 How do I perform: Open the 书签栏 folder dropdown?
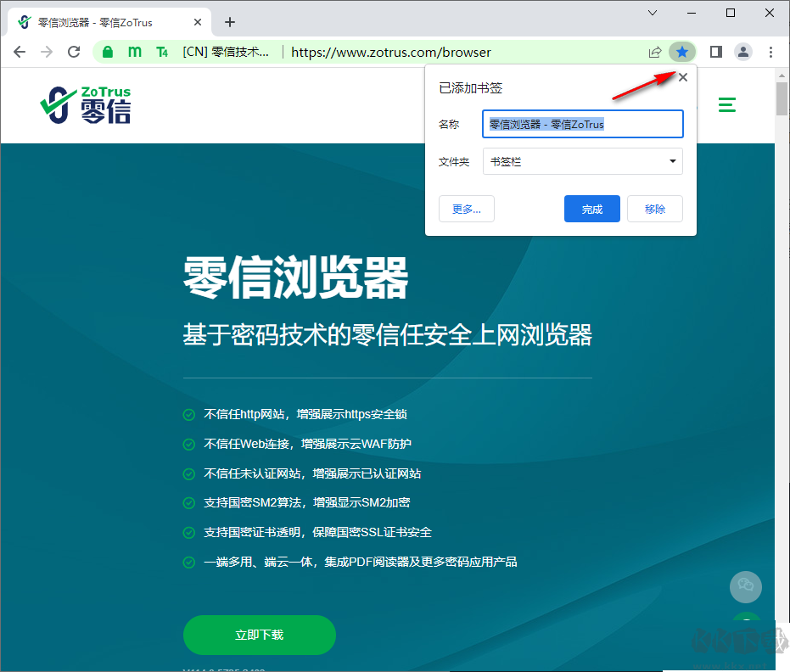pos(582,161)
